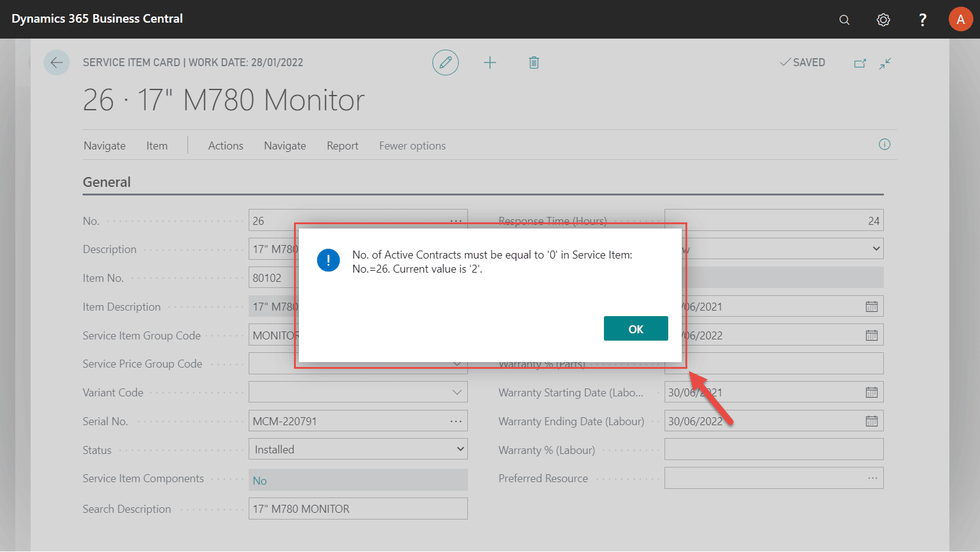Click the SAVED status indicator
This screenshot has height=552, width=980.
coord(802,62)
